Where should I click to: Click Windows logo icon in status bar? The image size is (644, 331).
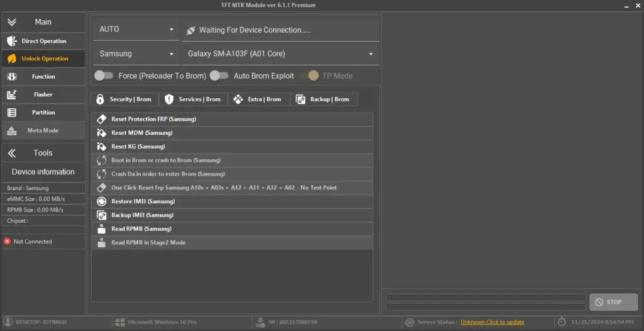tap(120, 322)
